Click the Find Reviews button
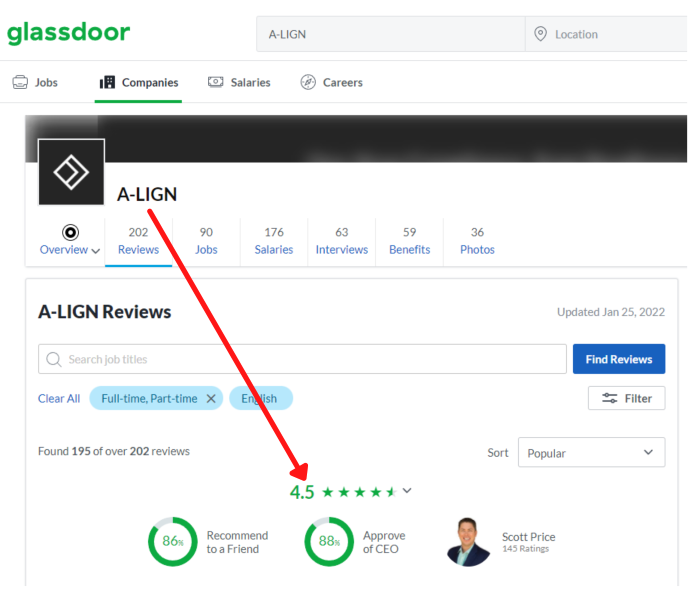 [x=619, y=359]
